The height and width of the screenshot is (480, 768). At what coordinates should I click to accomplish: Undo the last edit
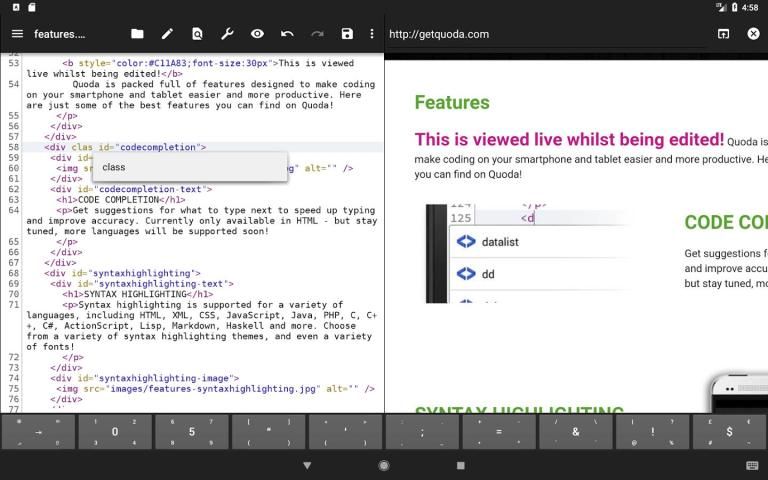[287, 34]
